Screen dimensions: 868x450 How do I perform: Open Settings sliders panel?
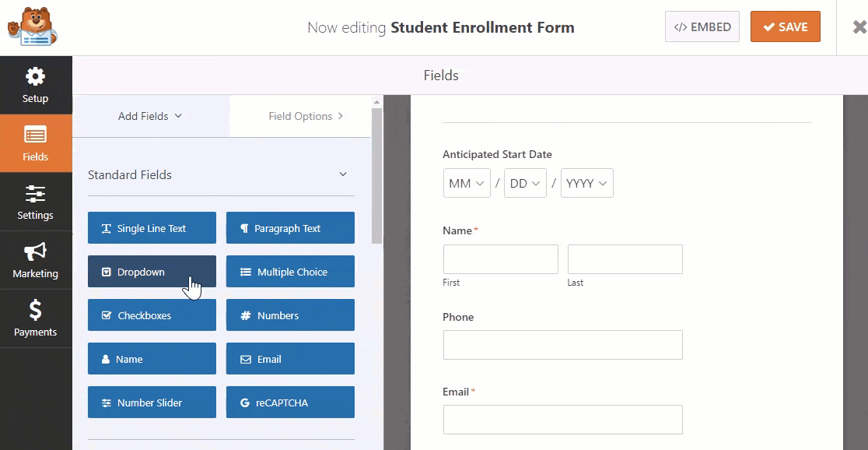point(35,202)
